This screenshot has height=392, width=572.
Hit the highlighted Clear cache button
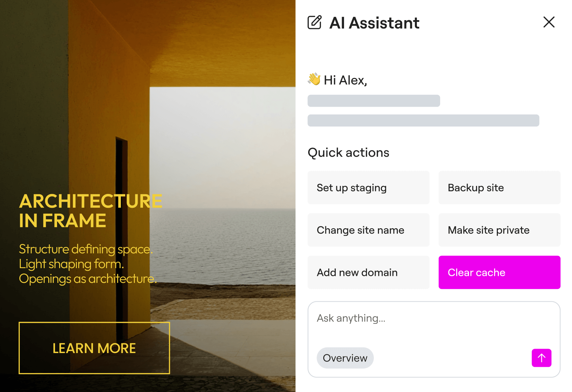pos(499,273)
